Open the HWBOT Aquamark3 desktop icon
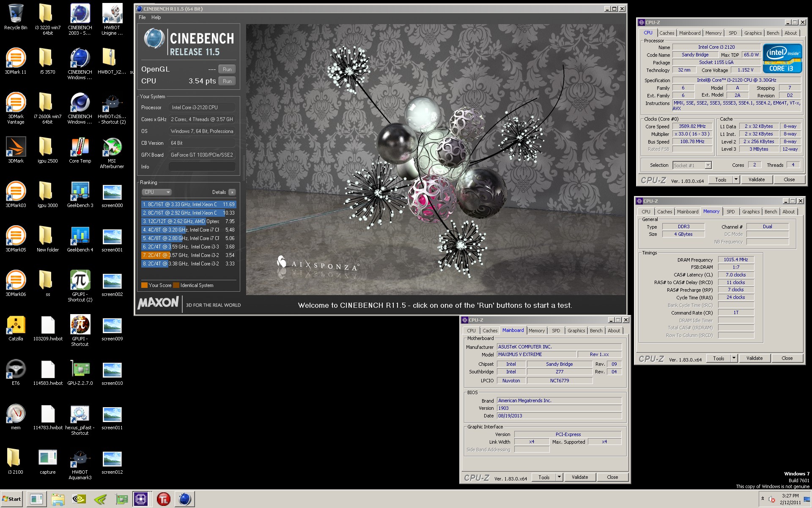 80,464
